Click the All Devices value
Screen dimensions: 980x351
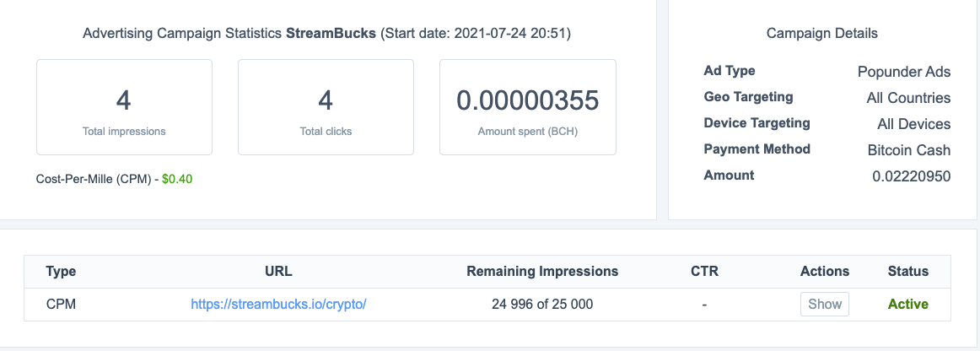click(x=913, y=125)
